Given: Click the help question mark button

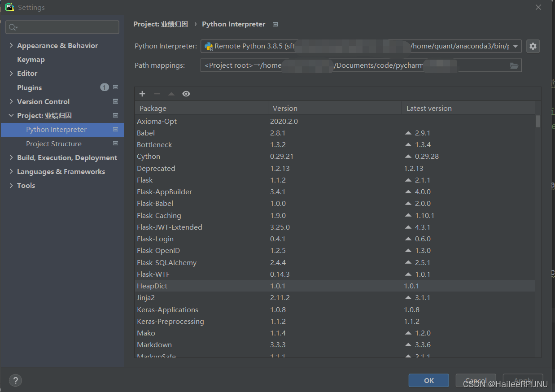Looking at the screenshot, I should pyautogui.click(x=15, y=380).
